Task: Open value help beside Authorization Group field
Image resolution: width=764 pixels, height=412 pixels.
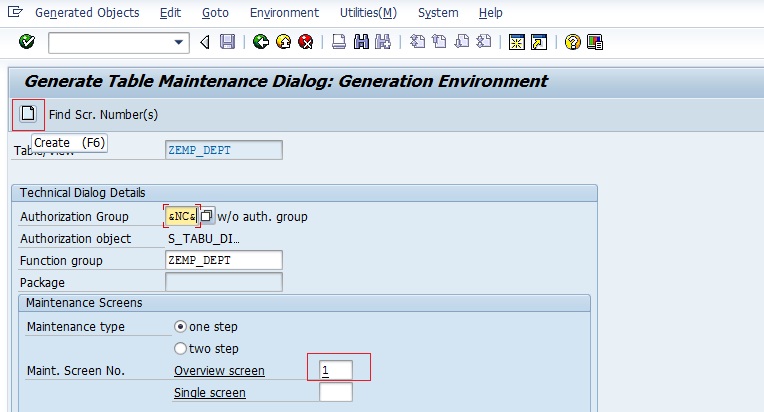Action: (x=207, y=216)
